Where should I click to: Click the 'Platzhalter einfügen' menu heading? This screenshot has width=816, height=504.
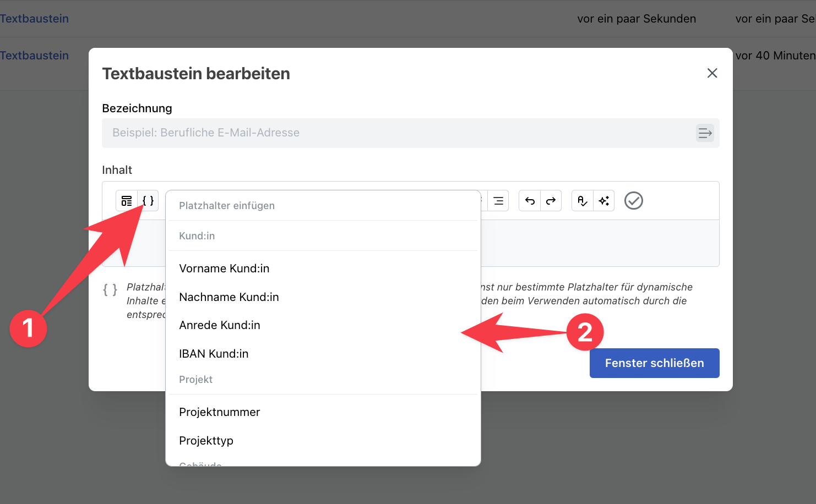click(x=227, y=206)
